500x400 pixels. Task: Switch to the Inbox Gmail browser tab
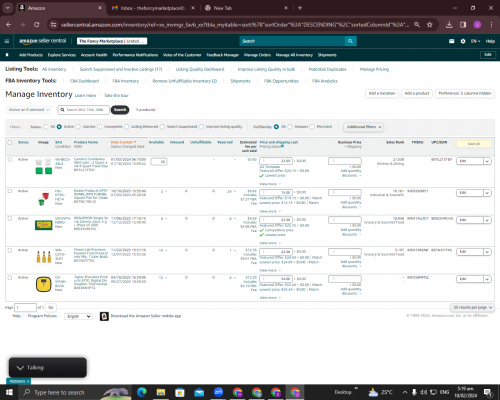(153, 8)
